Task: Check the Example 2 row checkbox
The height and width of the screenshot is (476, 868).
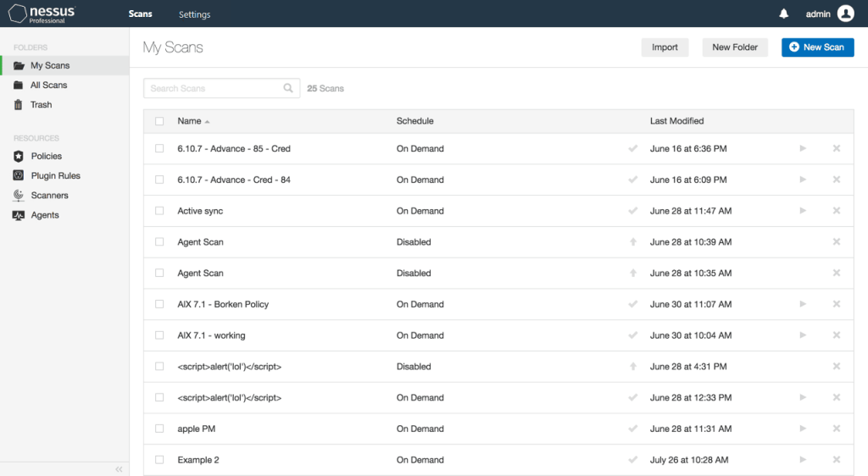Action: coord(159,459)
